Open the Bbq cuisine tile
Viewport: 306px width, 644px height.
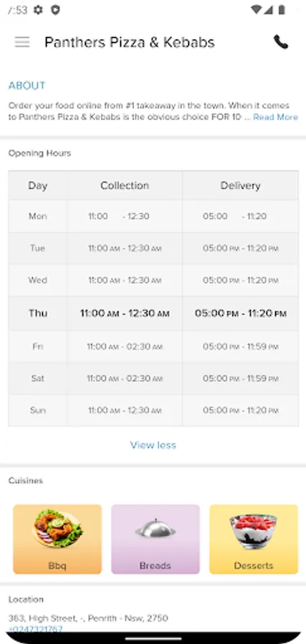57,539
